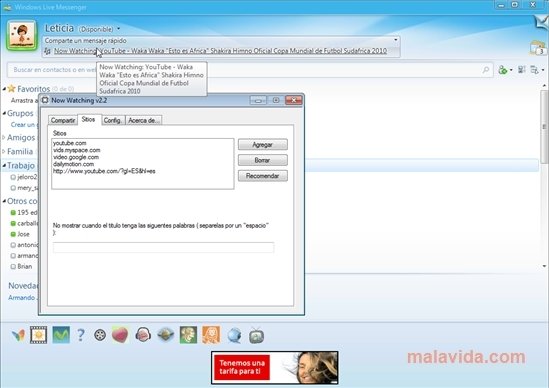Expand the Amigos group
Image resolution: width=549 pixels, height=388 pixels.
[4, 138]
